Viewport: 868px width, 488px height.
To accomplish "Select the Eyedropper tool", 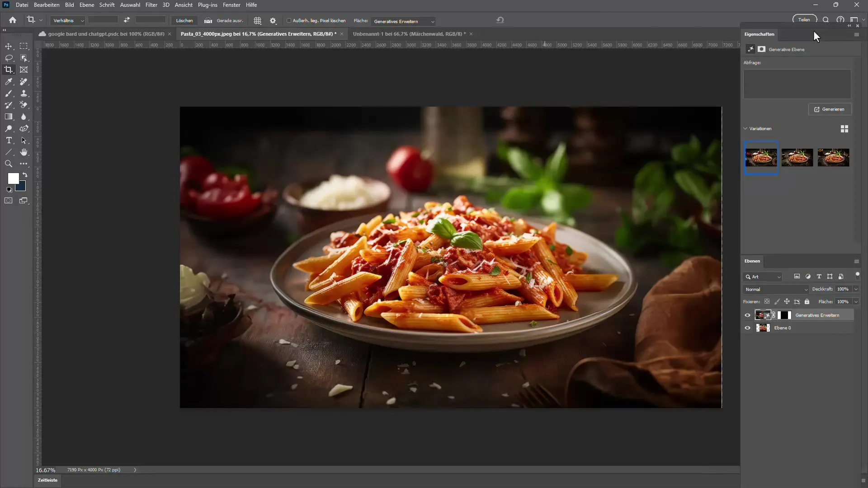I will pyautogui.click(x=9, y=81).
